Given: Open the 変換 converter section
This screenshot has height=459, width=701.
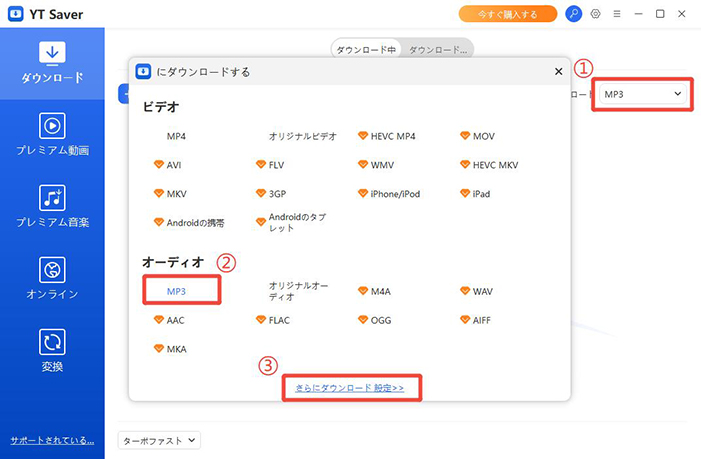Looking at the screenshot, I should point(52,350).
